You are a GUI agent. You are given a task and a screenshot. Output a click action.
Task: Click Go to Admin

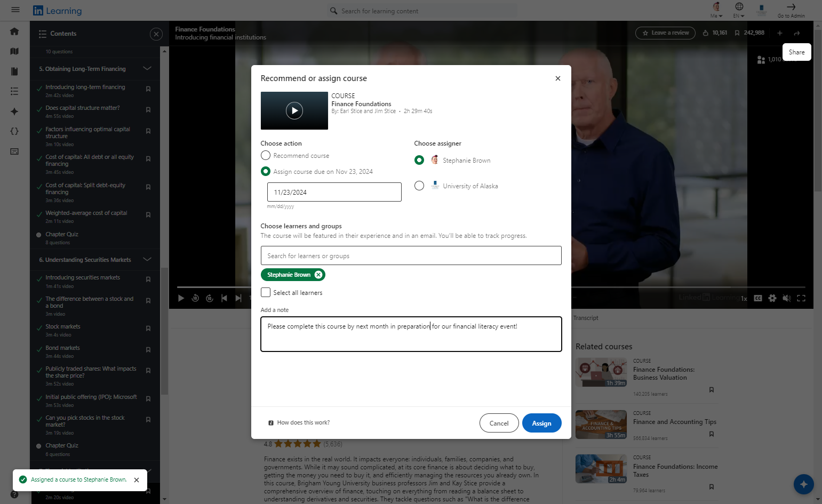click(x=791, y=10)
